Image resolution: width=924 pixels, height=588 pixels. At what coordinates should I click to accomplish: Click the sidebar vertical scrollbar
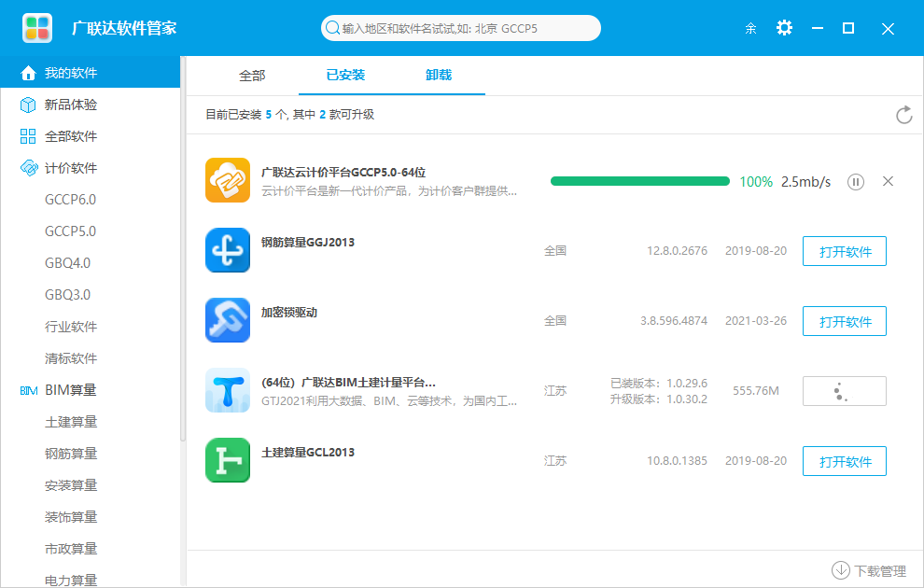click(x=183, y=247)
